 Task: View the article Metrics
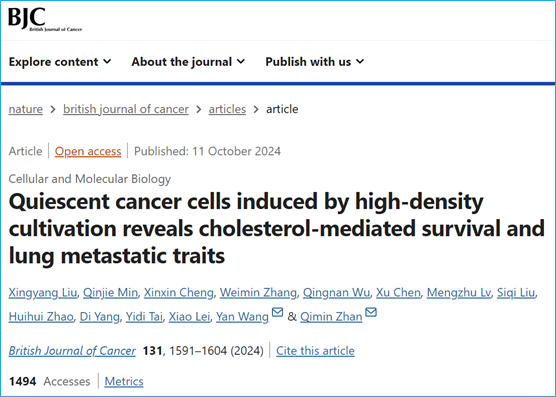[x=124, y=381]
